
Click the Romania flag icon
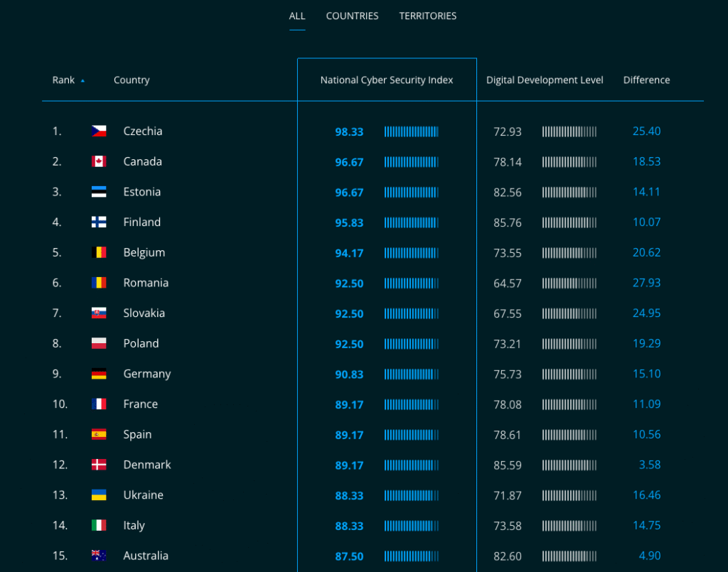(99, 283)
